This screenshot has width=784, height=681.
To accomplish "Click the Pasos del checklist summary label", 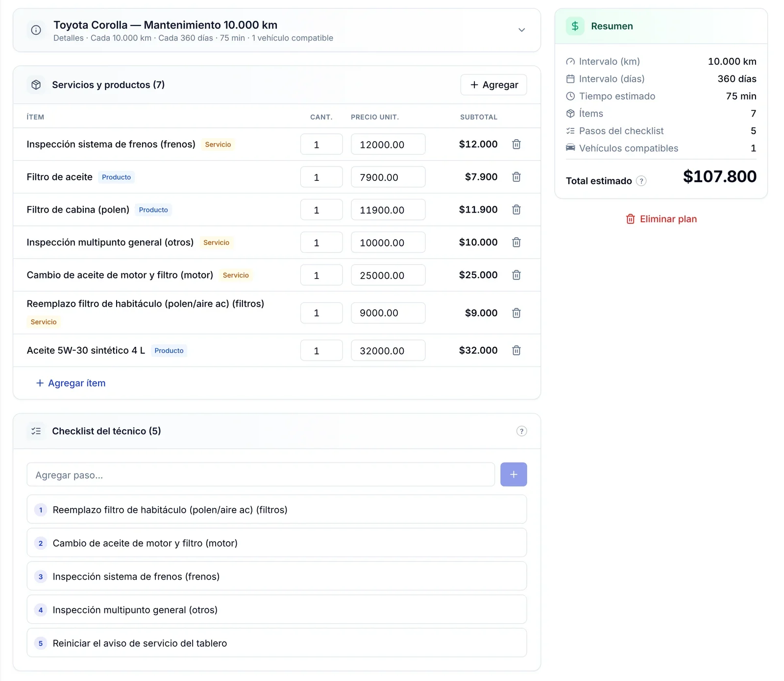I will click(621, 131).
